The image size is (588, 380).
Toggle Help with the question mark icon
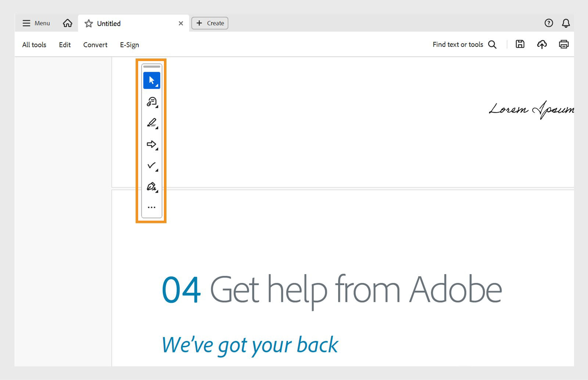548,23
